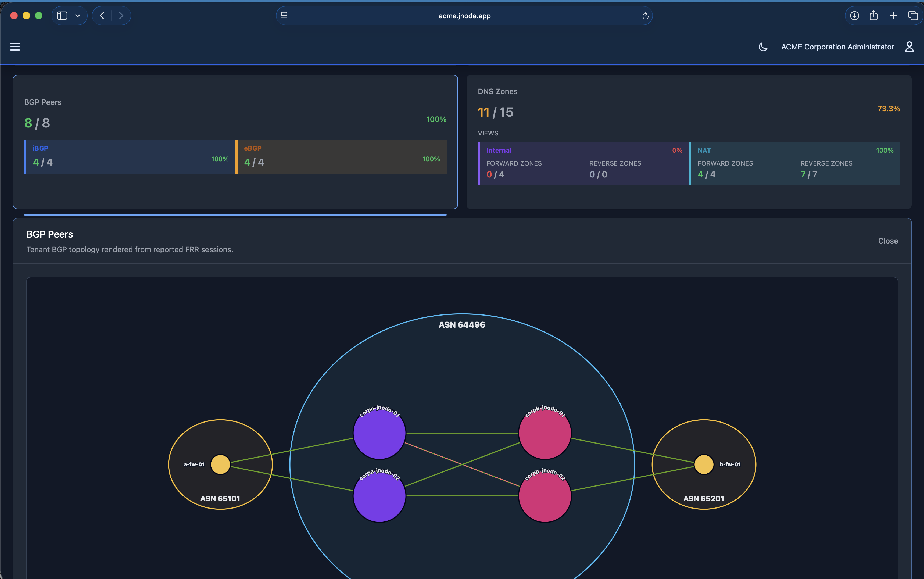This screenshot has height=579, width=924.
Task: Open a new tab with plus icon
Action: click(x=893, y=16)
